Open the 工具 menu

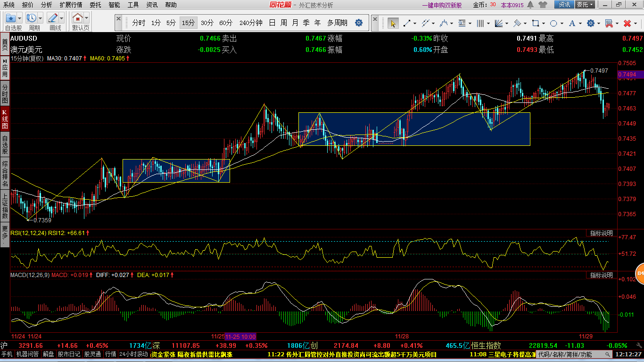click(x=133, y=5)
